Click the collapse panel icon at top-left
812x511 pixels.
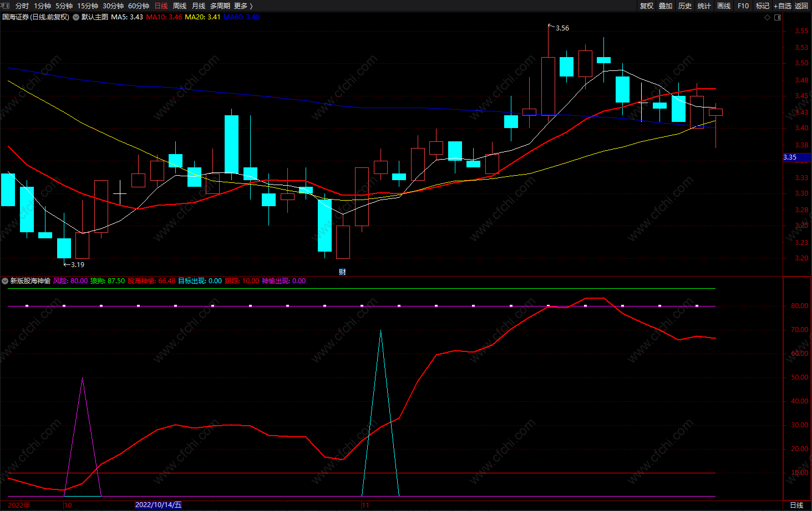click(x=5, y=6)
